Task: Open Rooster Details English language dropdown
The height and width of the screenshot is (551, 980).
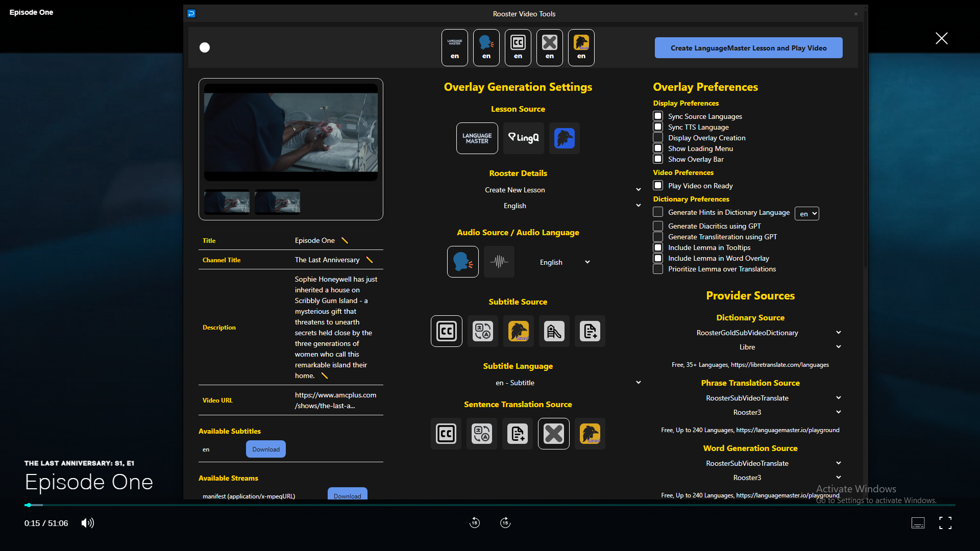Action: tap(518, 206)
